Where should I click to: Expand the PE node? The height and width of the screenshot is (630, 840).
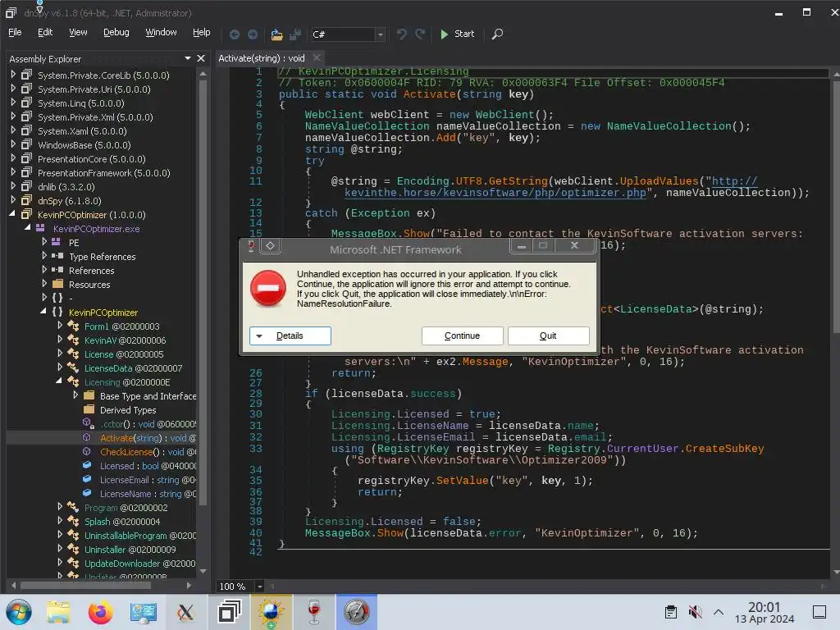(x=44, y=242)
